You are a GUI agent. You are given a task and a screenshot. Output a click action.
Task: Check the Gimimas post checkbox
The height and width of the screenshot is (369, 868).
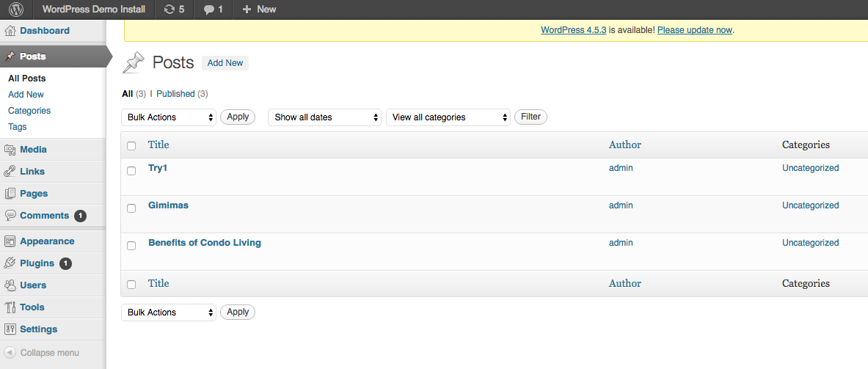[131, 208]
